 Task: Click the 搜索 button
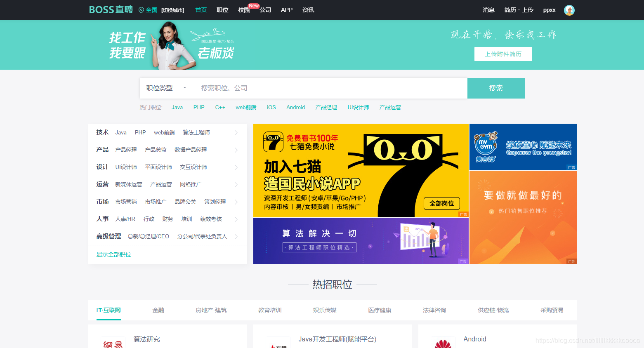[496, 88]
